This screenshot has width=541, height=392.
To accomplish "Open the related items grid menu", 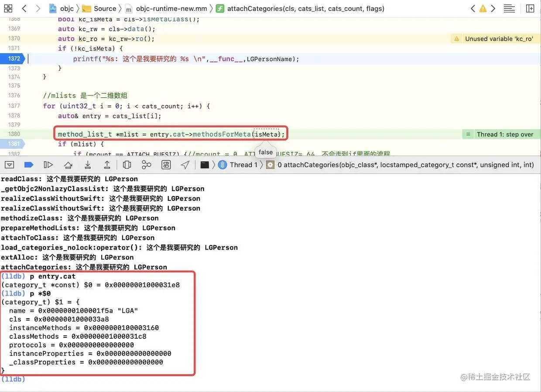I will tap(8, 8).
